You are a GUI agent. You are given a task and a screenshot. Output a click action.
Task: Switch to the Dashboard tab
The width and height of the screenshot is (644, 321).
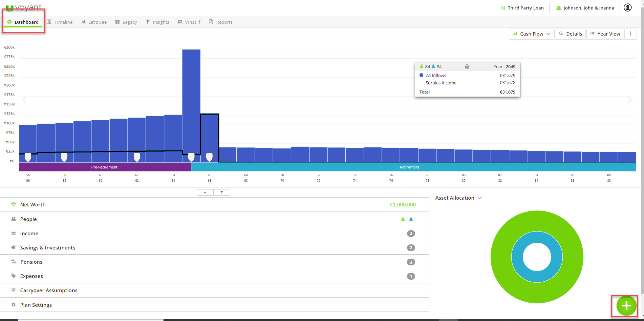(23, 22)
